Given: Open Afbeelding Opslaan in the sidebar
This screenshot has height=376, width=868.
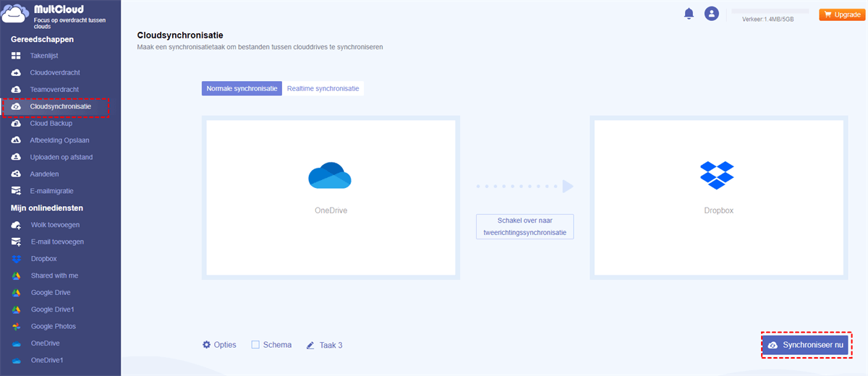Looking at the screenshot, I should pyautogui.click(x=60, y=140).
